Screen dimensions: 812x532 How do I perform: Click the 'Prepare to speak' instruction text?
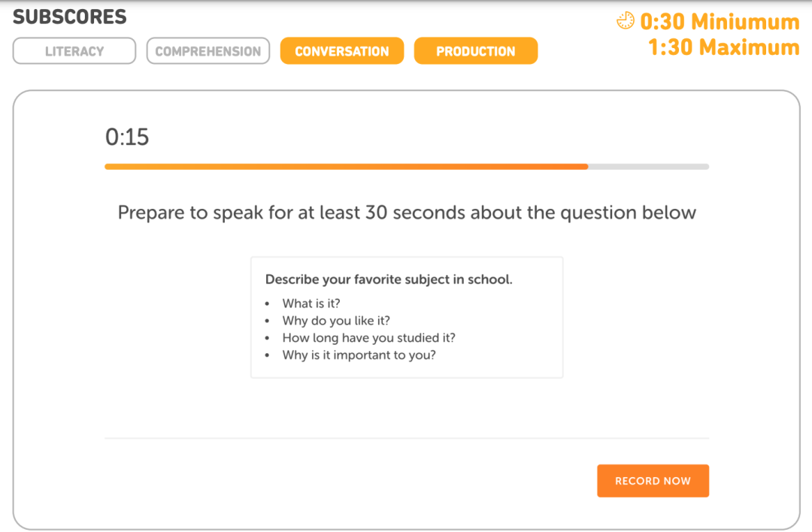click(407, 213)
